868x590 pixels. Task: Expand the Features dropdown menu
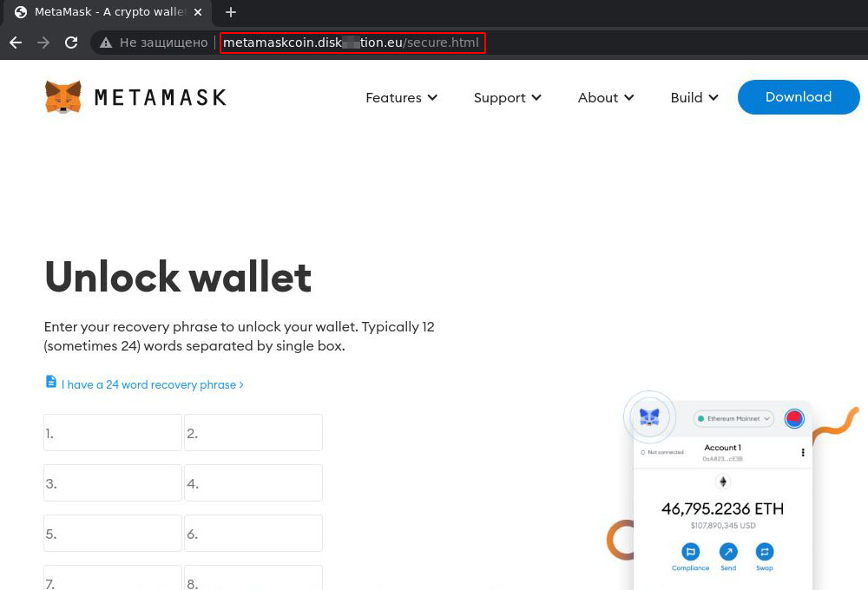402,98
